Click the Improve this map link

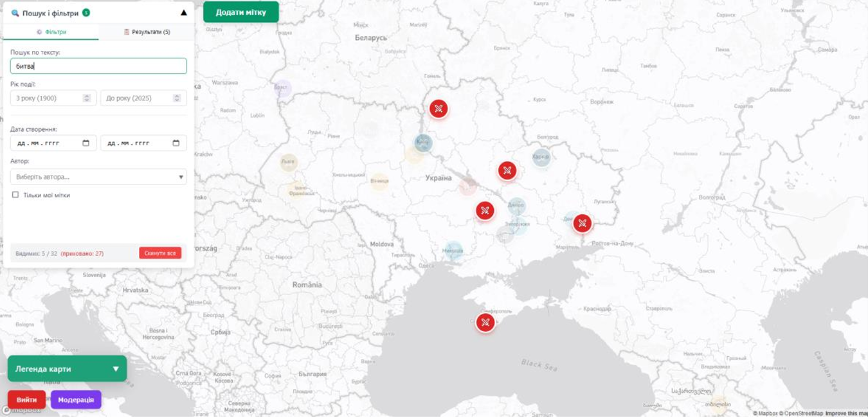[847, 413]
